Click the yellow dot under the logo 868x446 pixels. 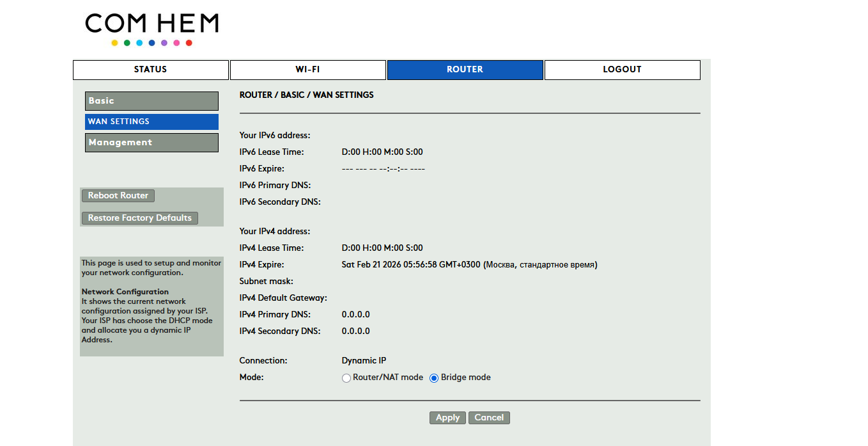click(x=114, y=43)
